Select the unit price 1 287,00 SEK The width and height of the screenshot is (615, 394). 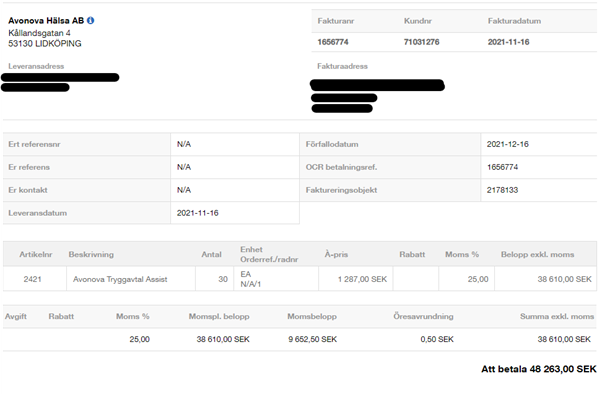click(362, 279)
